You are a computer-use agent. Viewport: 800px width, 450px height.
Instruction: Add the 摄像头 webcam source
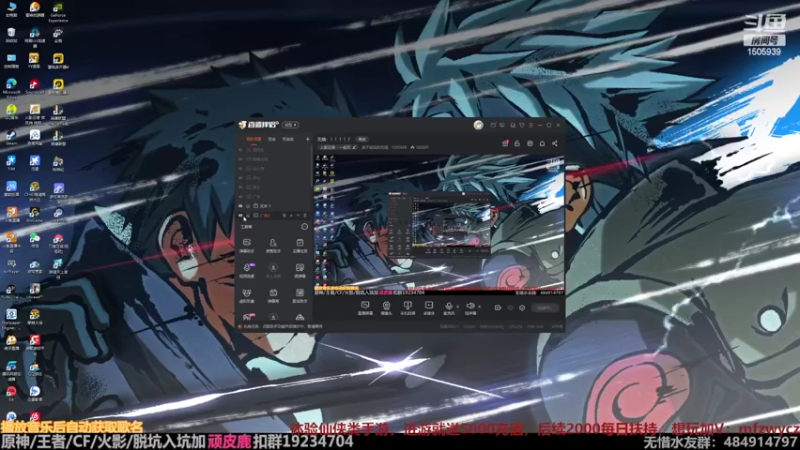tap(386, 308)
